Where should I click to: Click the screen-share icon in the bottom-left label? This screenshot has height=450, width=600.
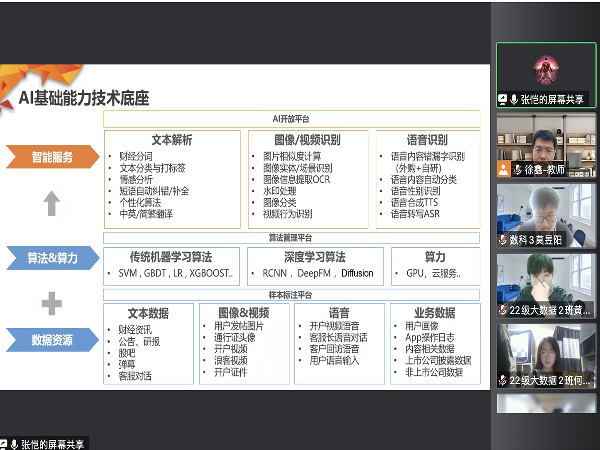[5, 443]
